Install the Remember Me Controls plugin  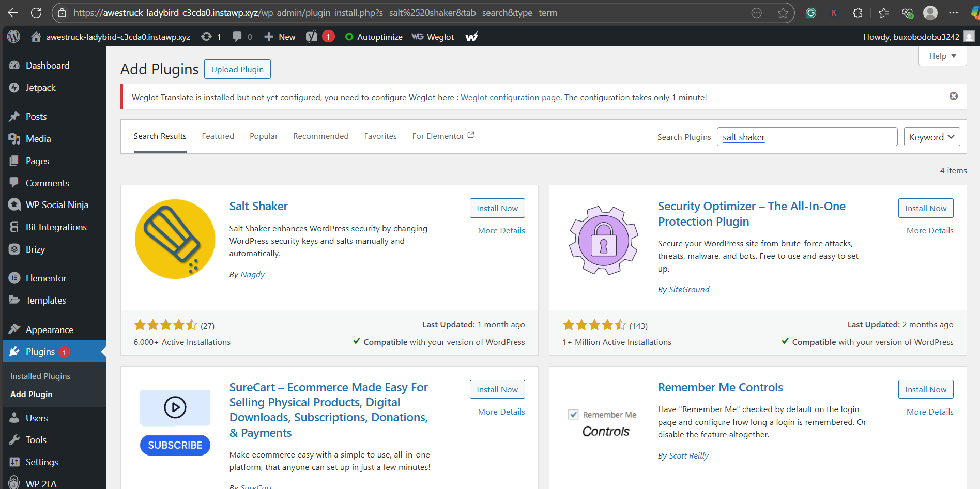coord(926,389)
